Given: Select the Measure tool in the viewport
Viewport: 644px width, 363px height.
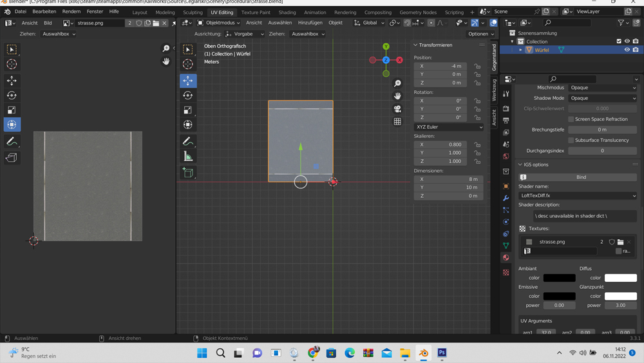Looking at the screenshot, I should [x=188, y=157].
